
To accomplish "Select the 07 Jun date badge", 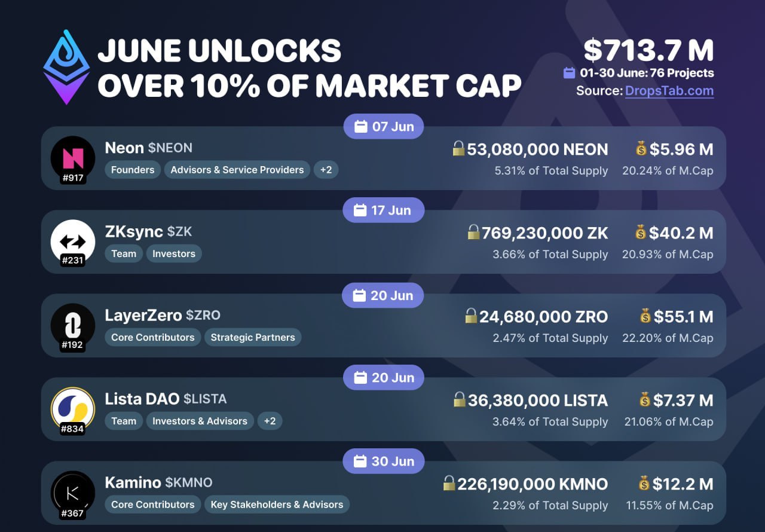I will coord(383,127).
